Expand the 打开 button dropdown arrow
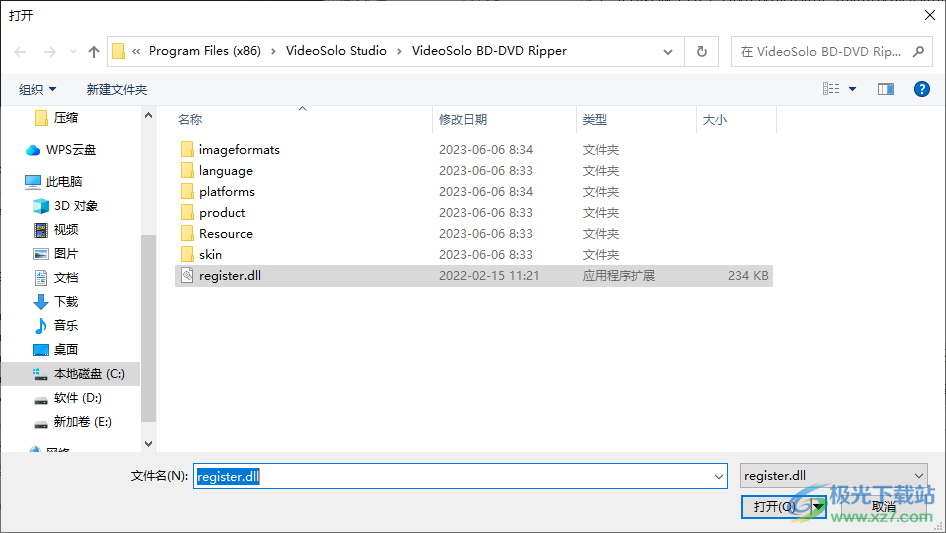946x533 pixels. [818, 506]
